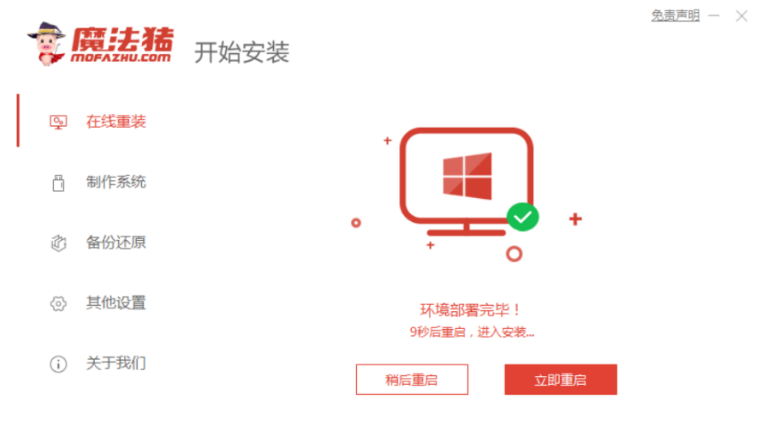Click the 9秒后重启 countdown text
This screenshot has width=762, height=434.
tap(472, 332)
